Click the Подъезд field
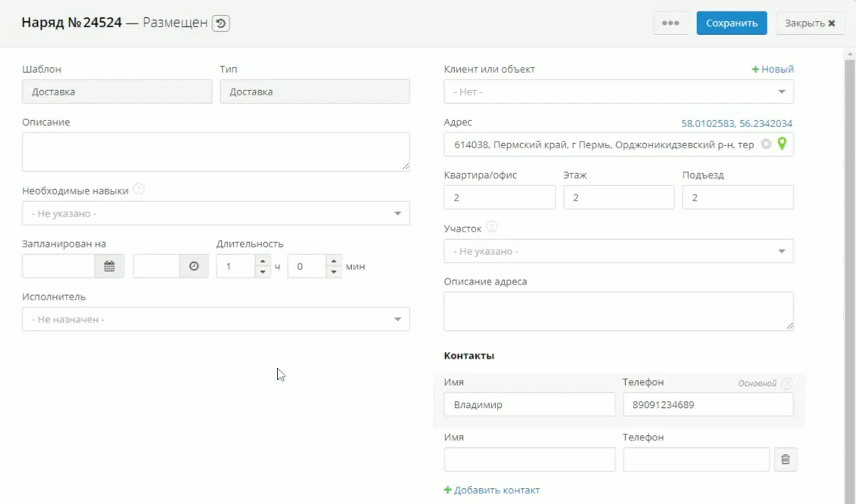The height and width of the screenshot is (504, 856). point(737,198)
